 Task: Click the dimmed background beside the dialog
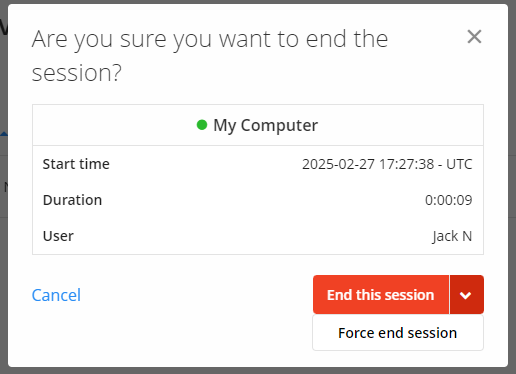point(512,187)
